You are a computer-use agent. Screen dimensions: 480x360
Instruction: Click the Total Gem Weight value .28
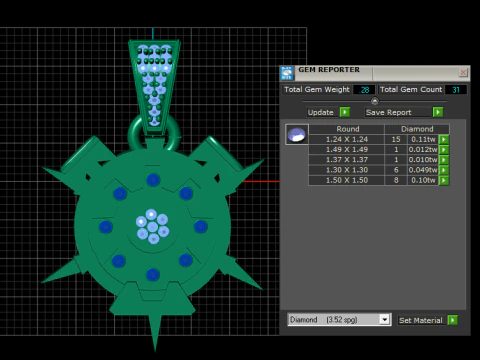click(x=364, y=90)
